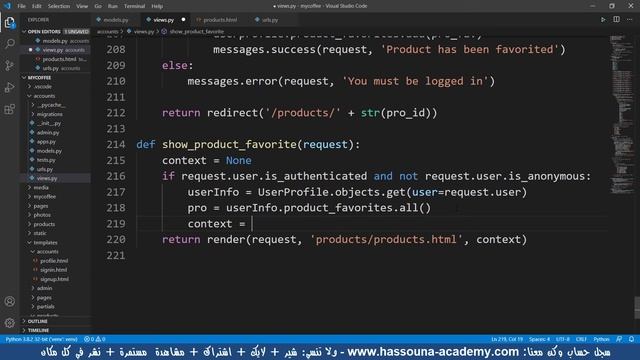
Task: Switch to the products.html editor tab
Action: 220,20
